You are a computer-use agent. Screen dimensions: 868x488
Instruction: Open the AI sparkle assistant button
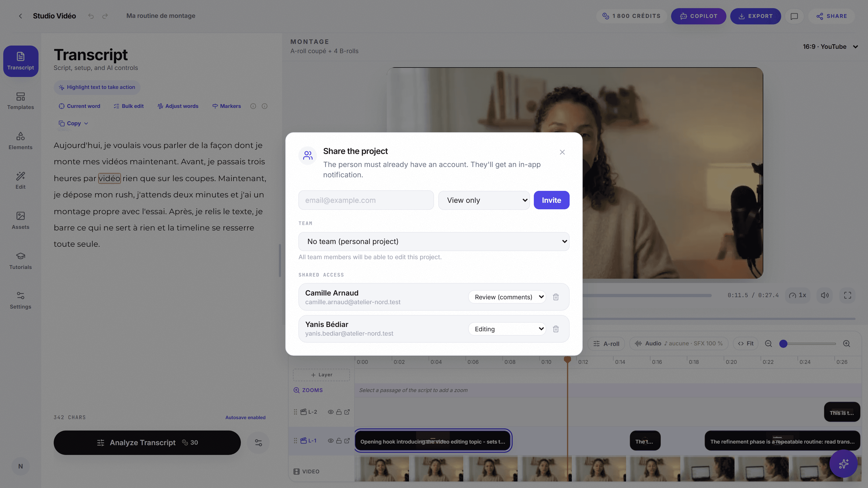pos(843,463)
